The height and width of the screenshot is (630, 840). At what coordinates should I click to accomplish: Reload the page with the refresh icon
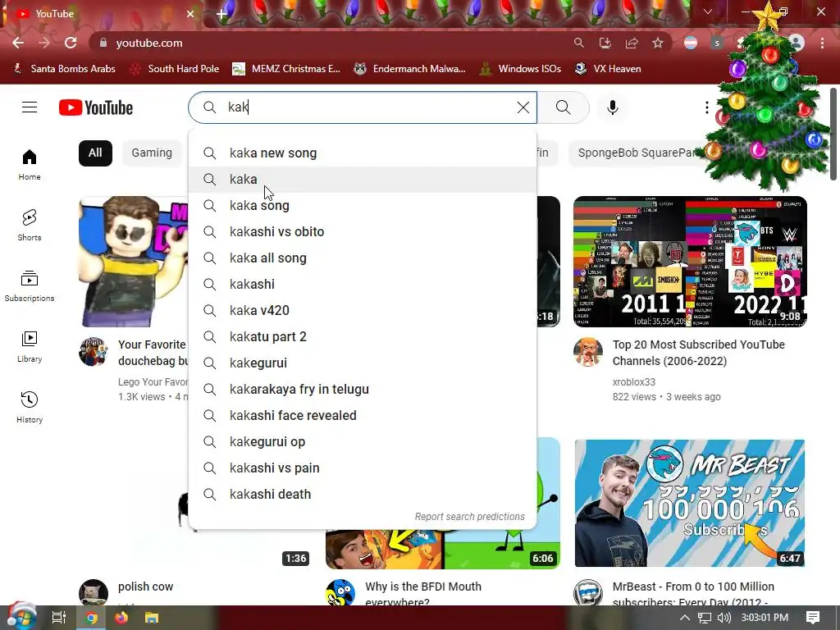pyautogui.click(x=71, y=43)
